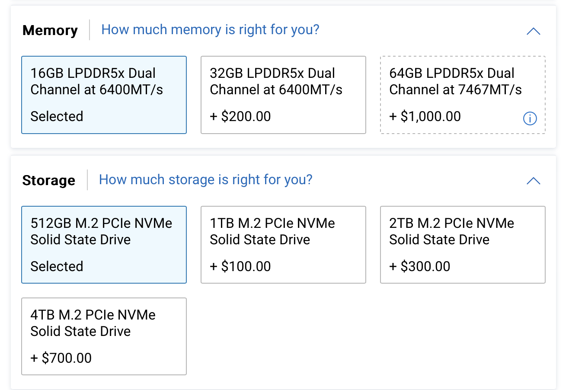Collapse the Memory section chevron
This screenshot has width=588, height=390.
tap(534, 31)
